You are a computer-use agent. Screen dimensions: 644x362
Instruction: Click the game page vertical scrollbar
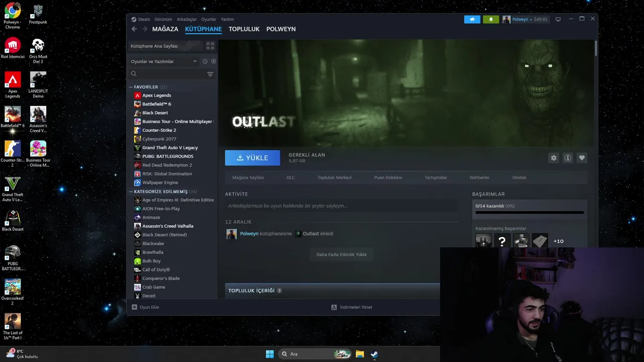point(596,48)
